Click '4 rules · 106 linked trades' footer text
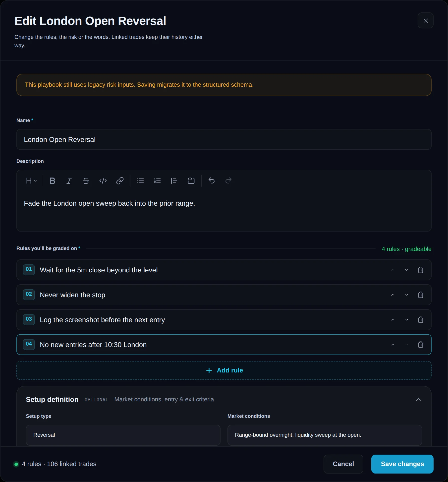448x482 pixels. 59,464
